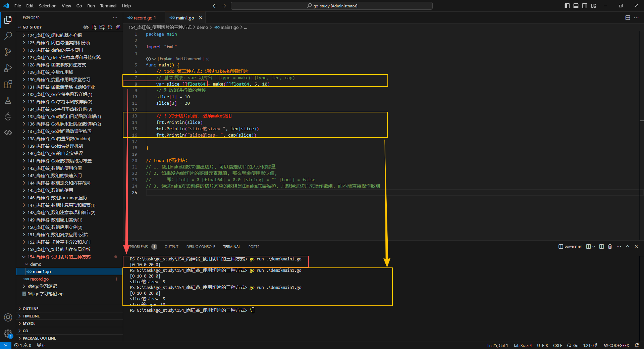This screenshot has width=644, height=349.
Task: Open the Extensions view
Action: [8, 84]
